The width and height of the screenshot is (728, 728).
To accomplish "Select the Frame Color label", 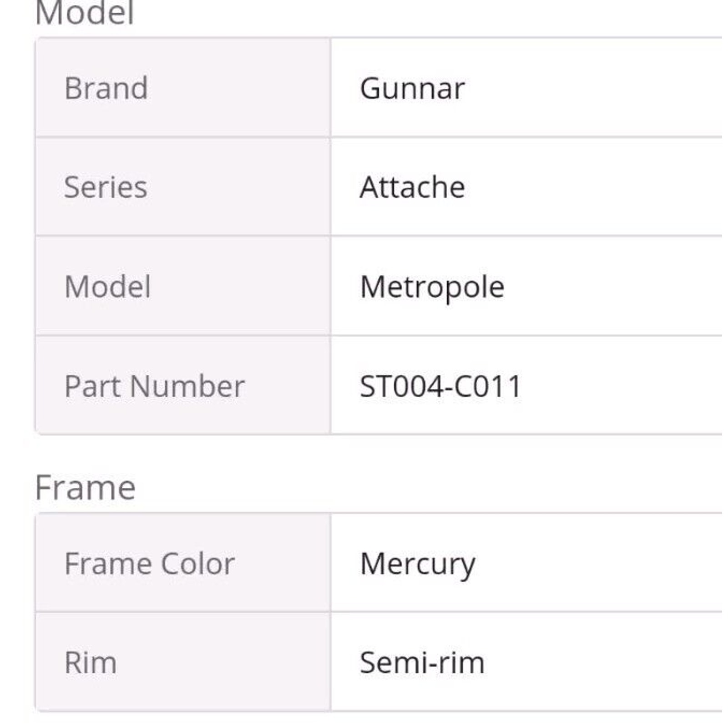I will tap(150, 563).
